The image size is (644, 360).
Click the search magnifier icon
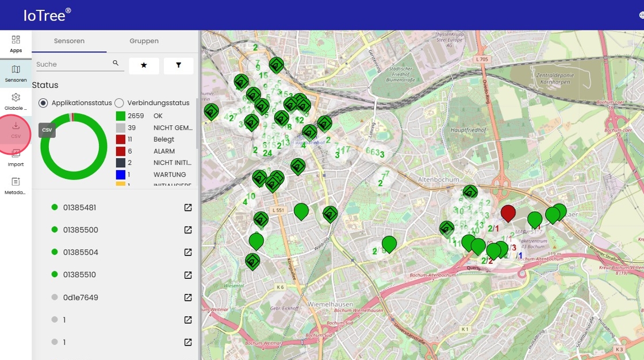(116, 63)
